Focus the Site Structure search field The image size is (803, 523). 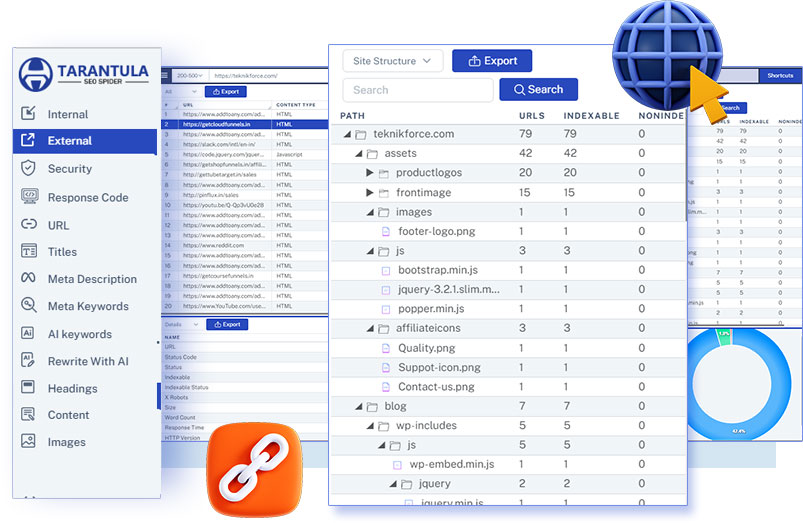pyautogui.click(x=418, y=90)
